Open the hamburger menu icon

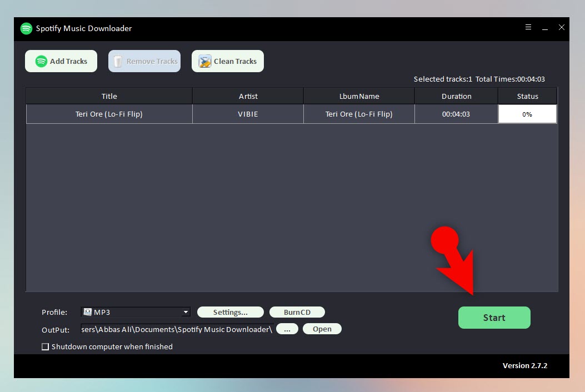(x=528, y=27)
